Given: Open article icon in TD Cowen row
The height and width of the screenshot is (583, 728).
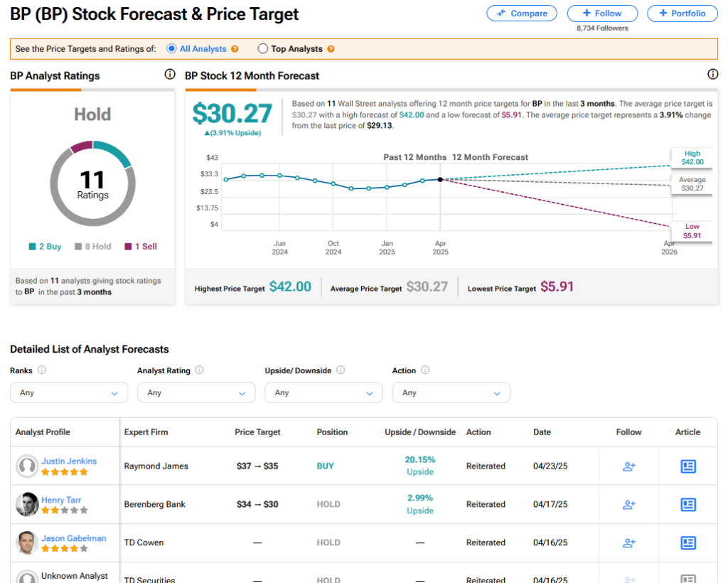Looking at the screenshot, I should coord(687,542).
